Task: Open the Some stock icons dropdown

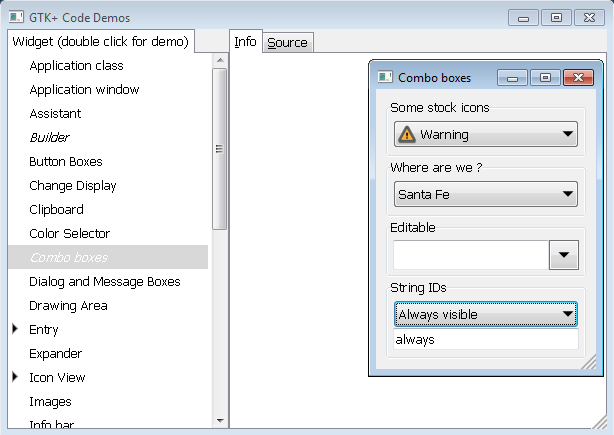Action: (x=485, y=135)
